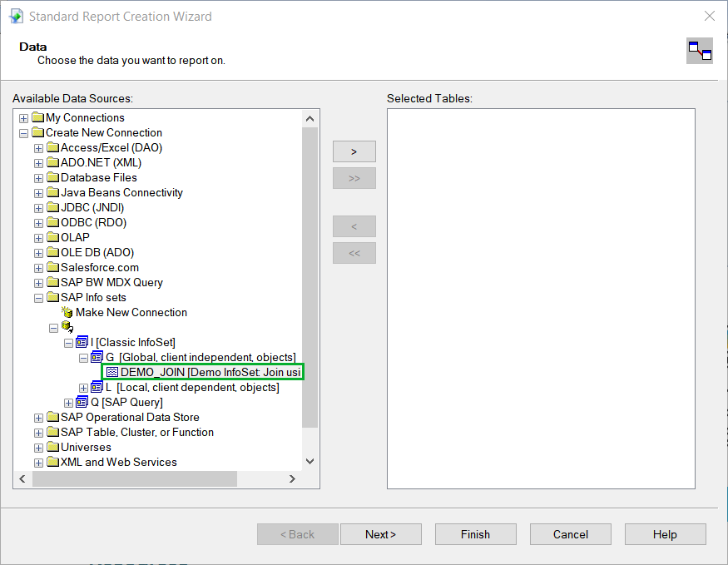Expand the ODBC (RDO) node
The width and height of the screenshot is (728, 565).
[x=38, y=223]
